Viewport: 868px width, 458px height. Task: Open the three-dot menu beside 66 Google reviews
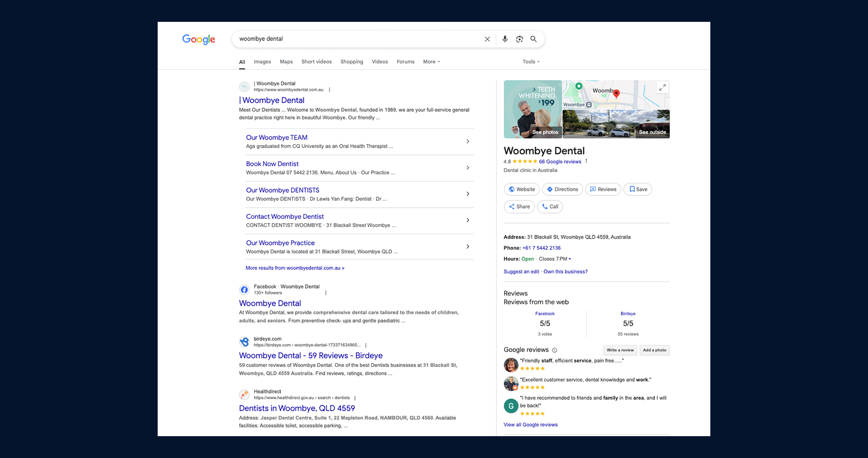pyautogui.click(x=586, y=161)
